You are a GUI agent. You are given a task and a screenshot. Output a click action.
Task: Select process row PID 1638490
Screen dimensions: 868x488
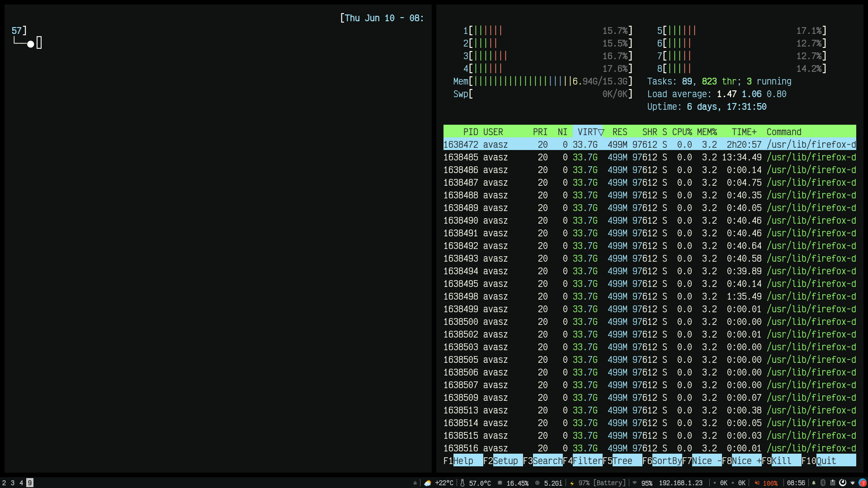[650, 221]
